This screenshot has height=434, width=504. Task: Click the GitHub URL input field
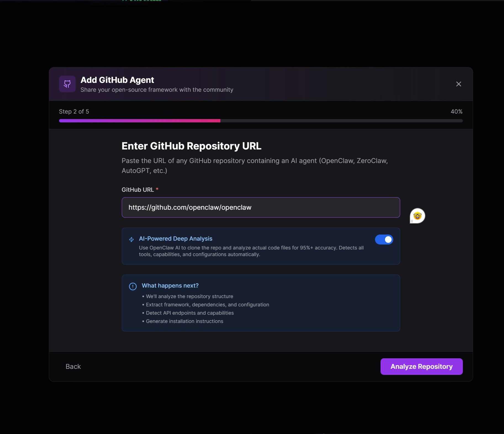tap(261, 207)
